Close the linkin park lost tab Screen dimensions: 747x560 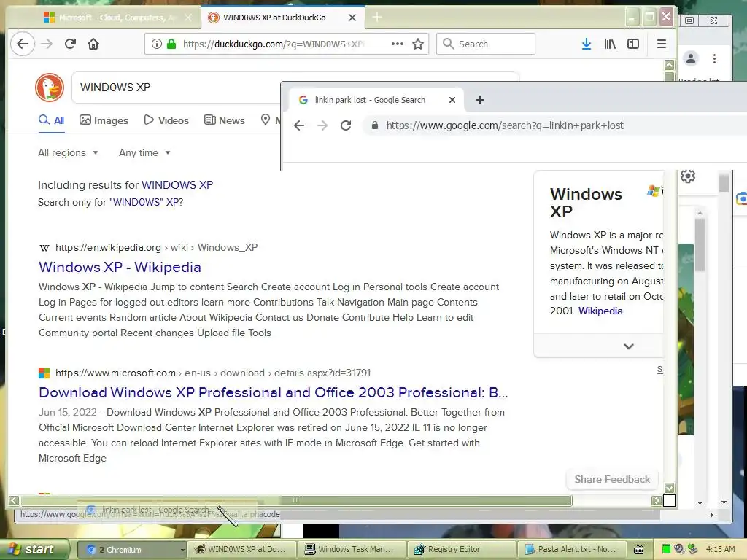452,100
